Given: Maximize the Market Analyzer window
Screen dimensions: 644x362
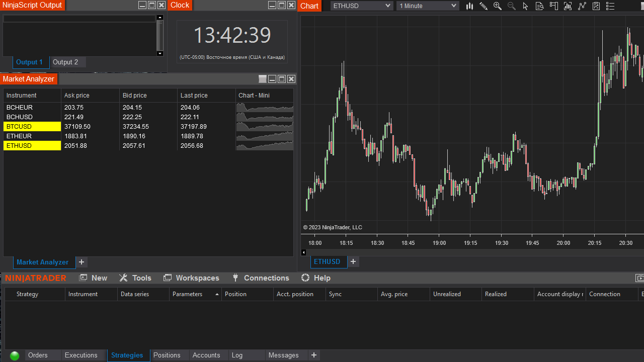Looking at the screenshot, I should point(282,79).
